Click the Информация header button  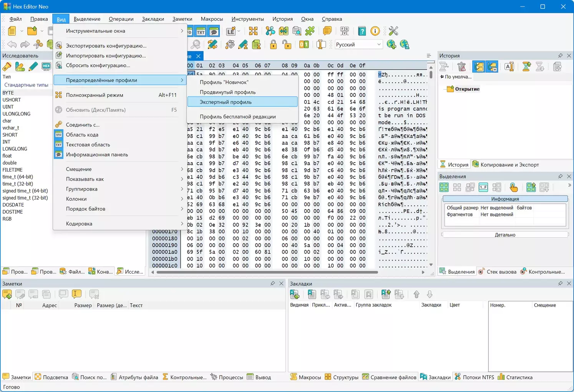pos(505,199)
